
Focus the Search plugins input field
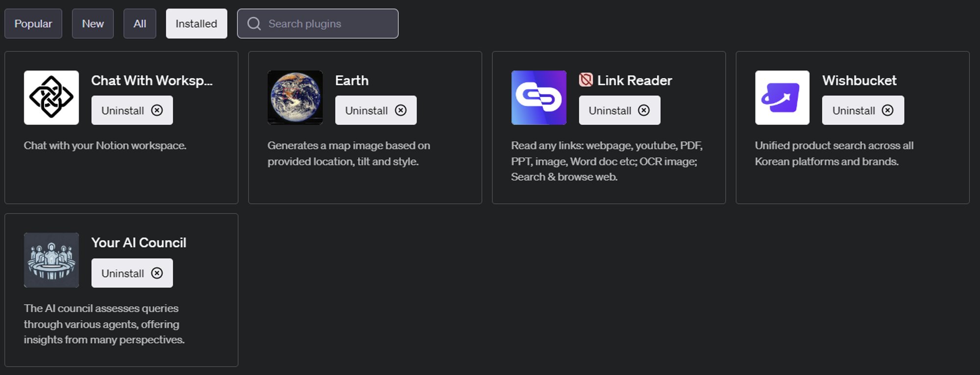tap(318, 23)
